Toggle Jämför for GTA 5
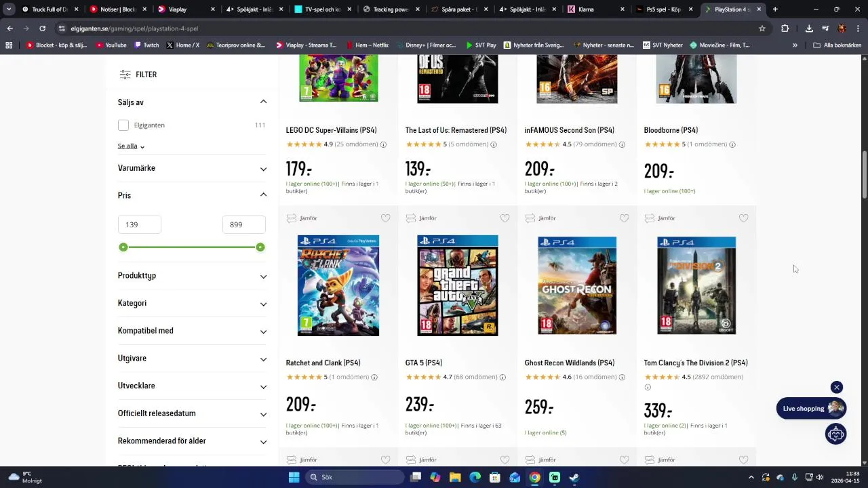This screenshot has height=488, width=868. tap(421, 218)
